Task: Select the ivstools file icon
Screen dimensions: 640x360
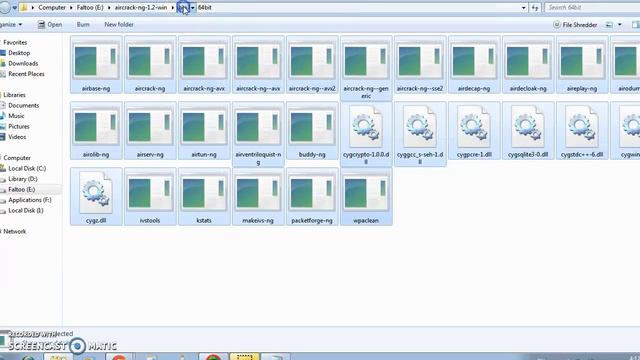Action: coord(150,193)
